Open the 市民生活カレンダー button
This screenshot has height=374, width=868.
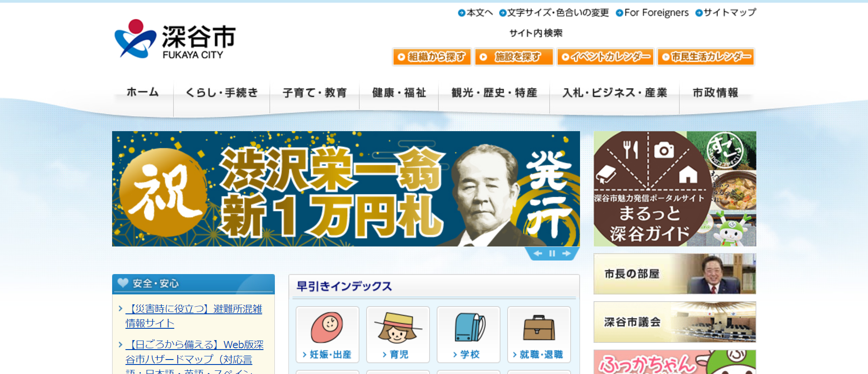pos(706,57)
